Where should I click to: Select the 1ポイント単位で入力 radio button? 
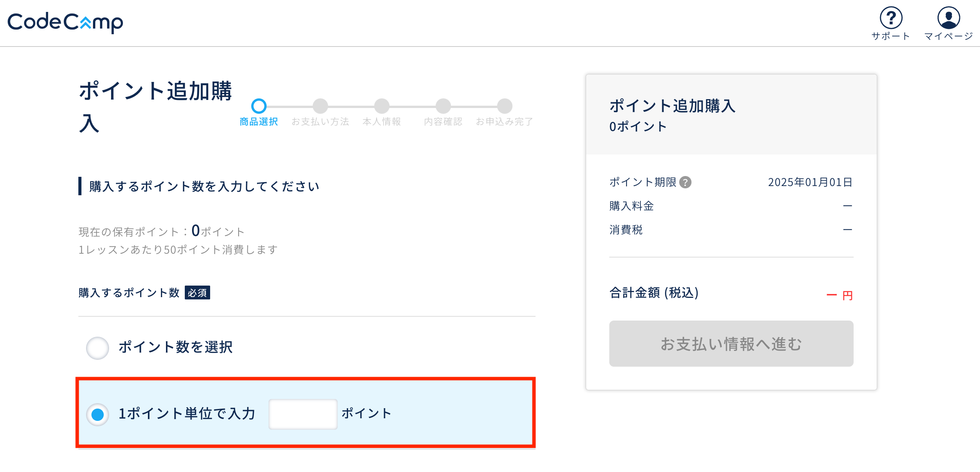(x=98, y=414)
